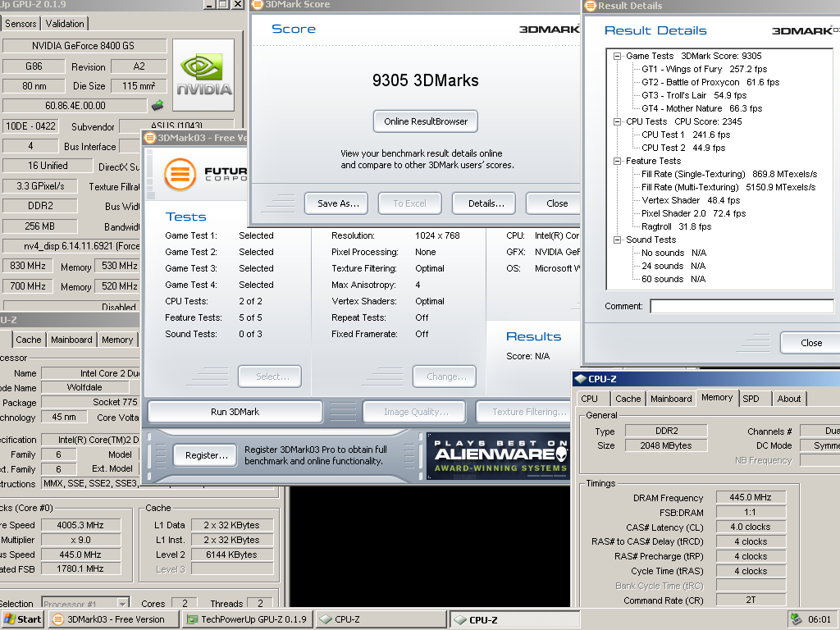Click the Register button
This screenshot has width=840, height=630.
click(206, 455)
